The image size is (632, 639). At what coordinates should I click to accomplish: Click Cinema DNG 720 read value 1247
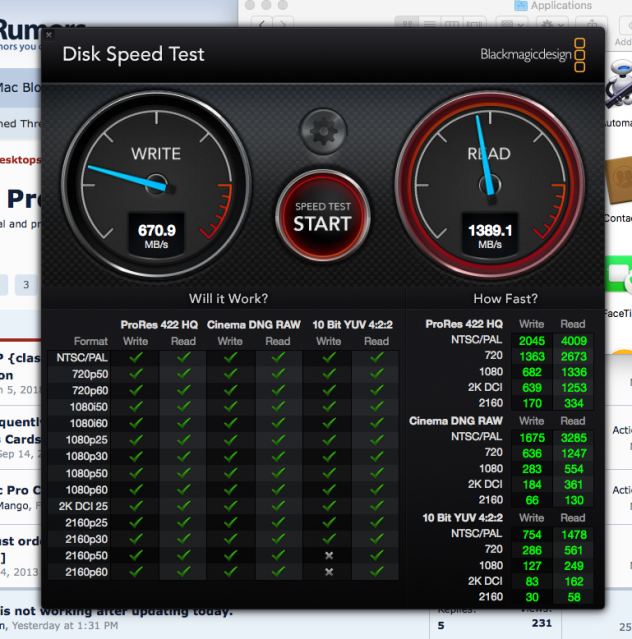(573, 453)
